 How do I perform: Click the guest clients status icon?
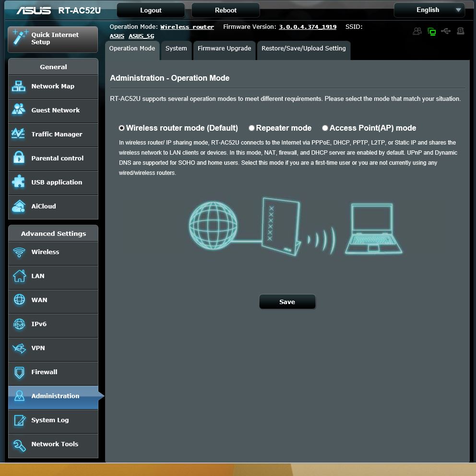point(417,31)
